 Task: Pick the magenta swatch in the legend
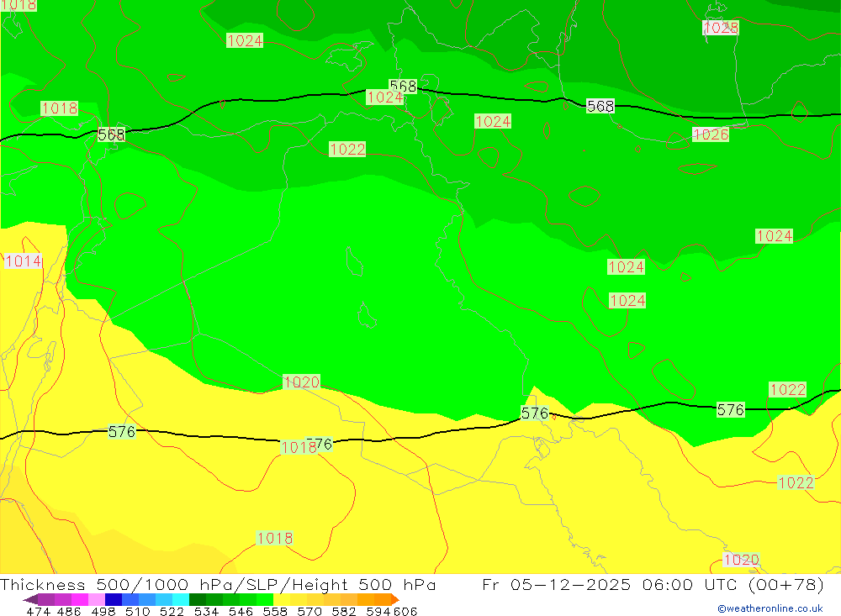point(79,599)
